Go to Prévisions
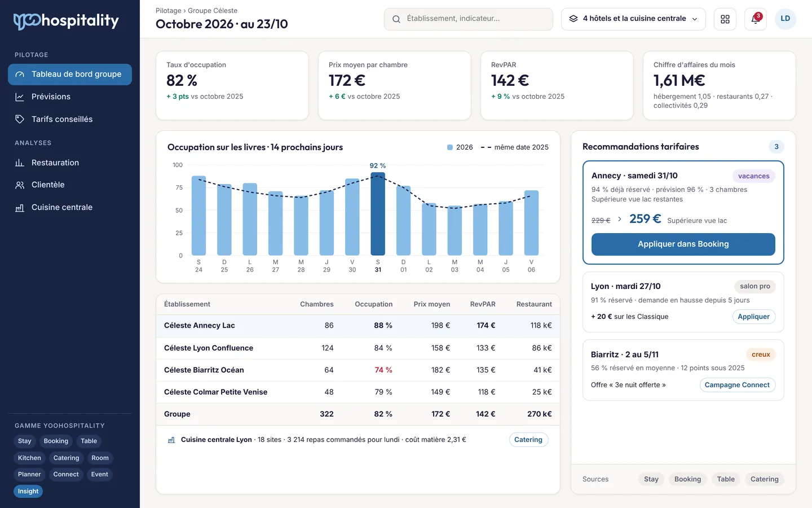The image size is (812, 508). (70, 97)
